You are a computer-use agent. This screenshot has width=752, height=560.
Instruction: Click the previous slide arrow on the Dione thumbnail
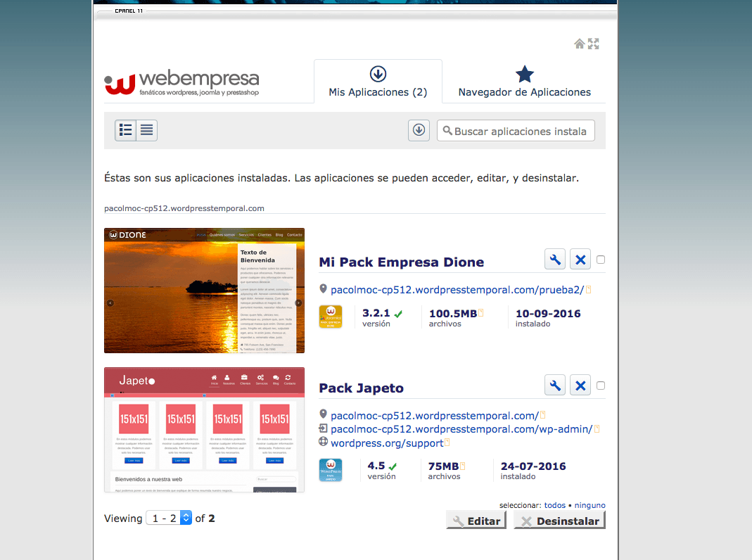coord(110,303)
